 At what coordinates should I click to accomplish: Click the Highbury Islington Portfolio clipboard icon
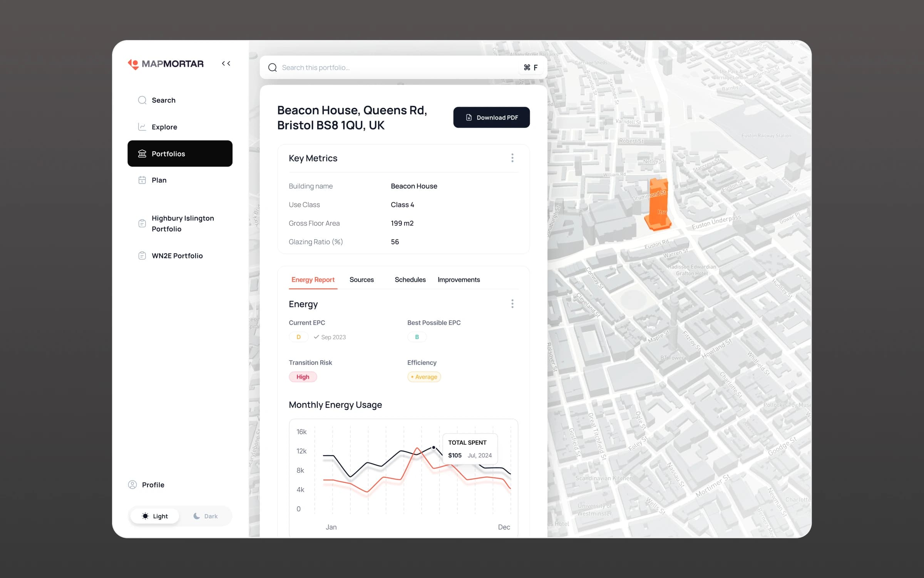[x=142, y=223]
